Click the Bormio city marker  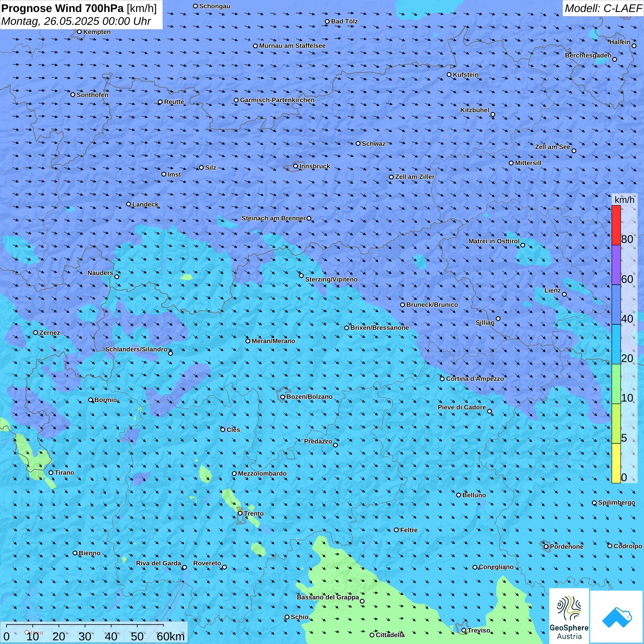(x=91, y=400)
